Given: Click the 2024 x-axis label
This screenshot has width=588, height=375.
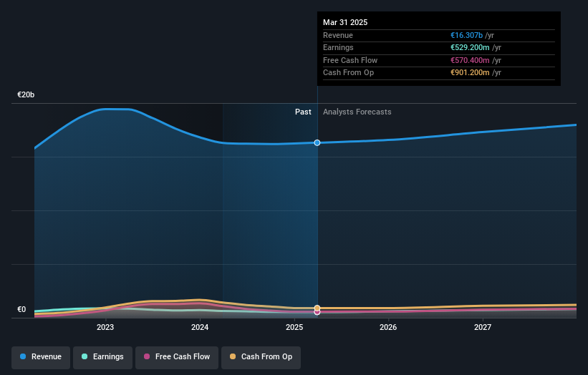Looking at the screenshot, I should tap(200, 328).
